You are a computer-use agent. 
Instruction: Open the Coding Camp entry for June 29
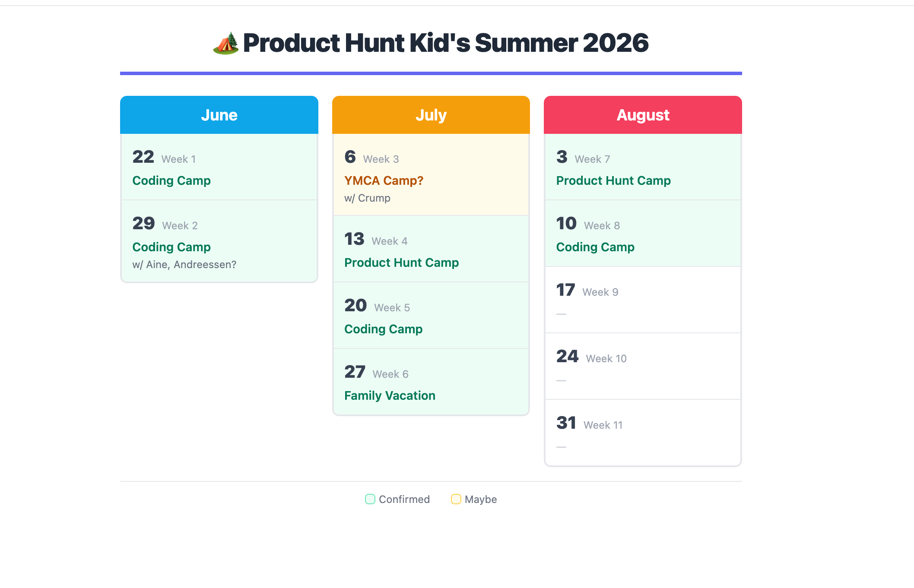click(x=171, y=247)
